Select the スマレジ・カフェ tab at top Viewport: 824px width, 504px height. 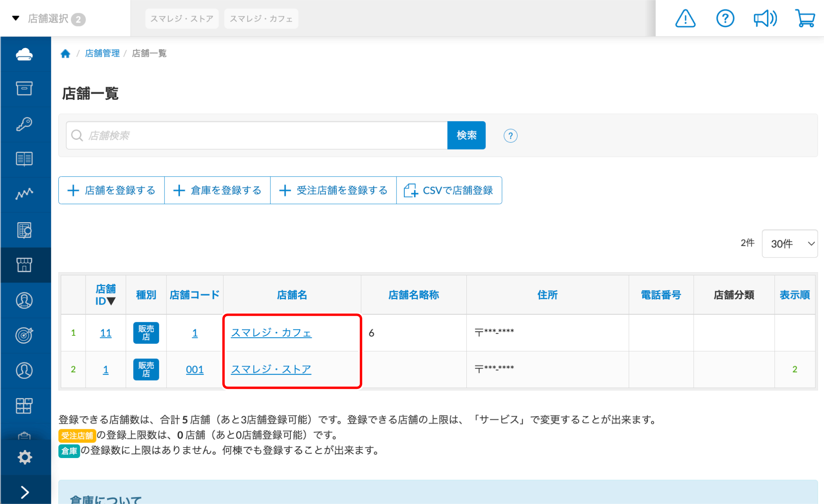(261, 19)
